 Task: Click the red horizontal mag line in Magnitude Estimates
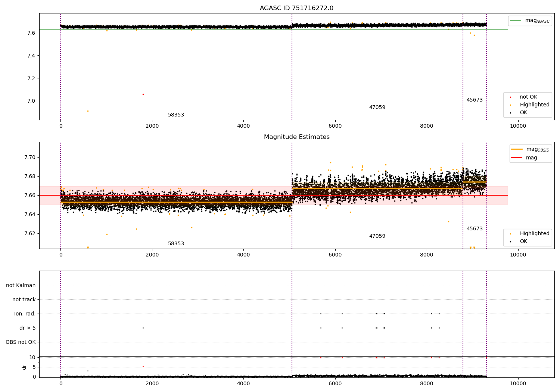[274, 195]
